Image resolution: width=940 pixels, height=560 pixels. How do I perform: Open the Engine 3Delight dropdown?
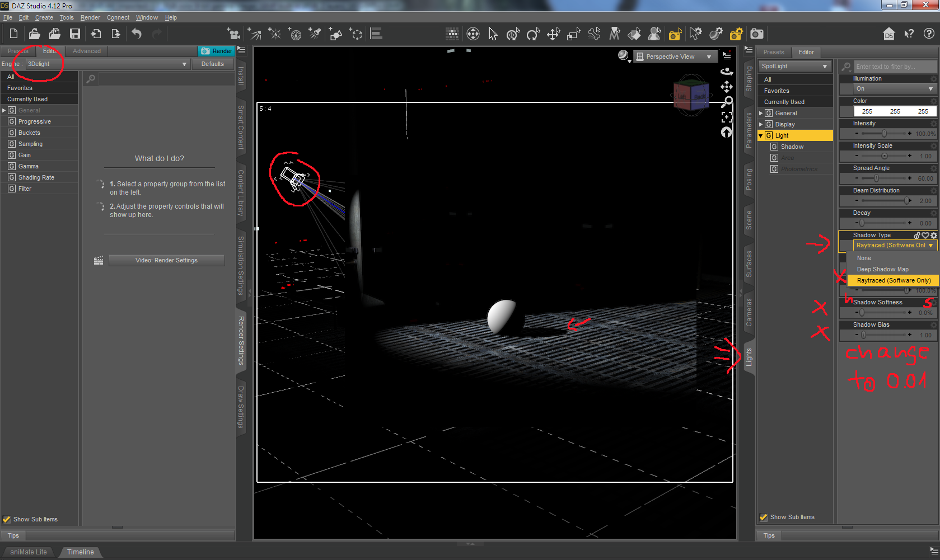click(x=107, y=64)
